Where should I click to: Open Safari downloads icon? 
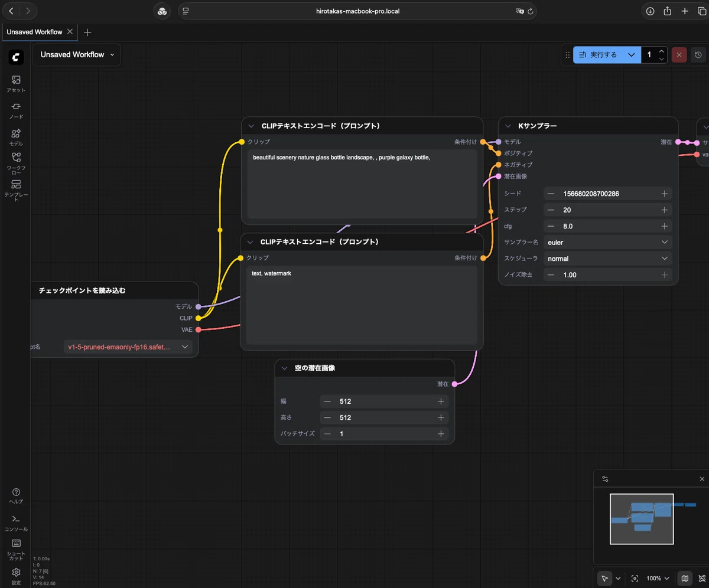pos(650,11)
